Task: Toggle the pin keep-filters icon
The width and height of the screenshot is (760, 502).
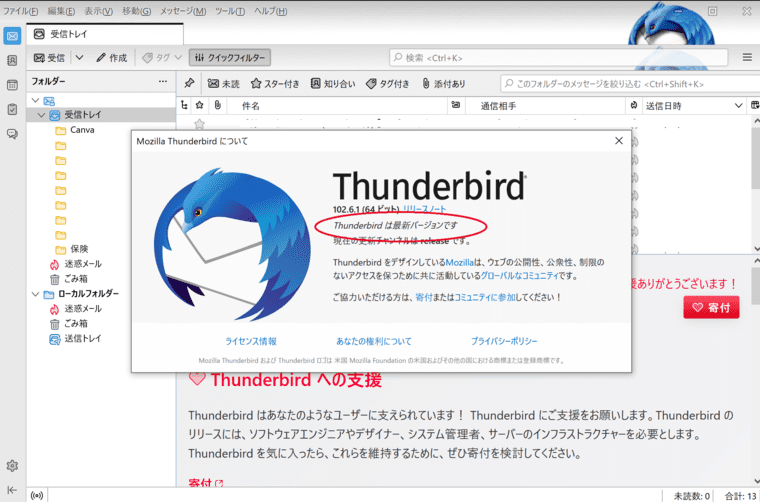Action: pos(189,83)
